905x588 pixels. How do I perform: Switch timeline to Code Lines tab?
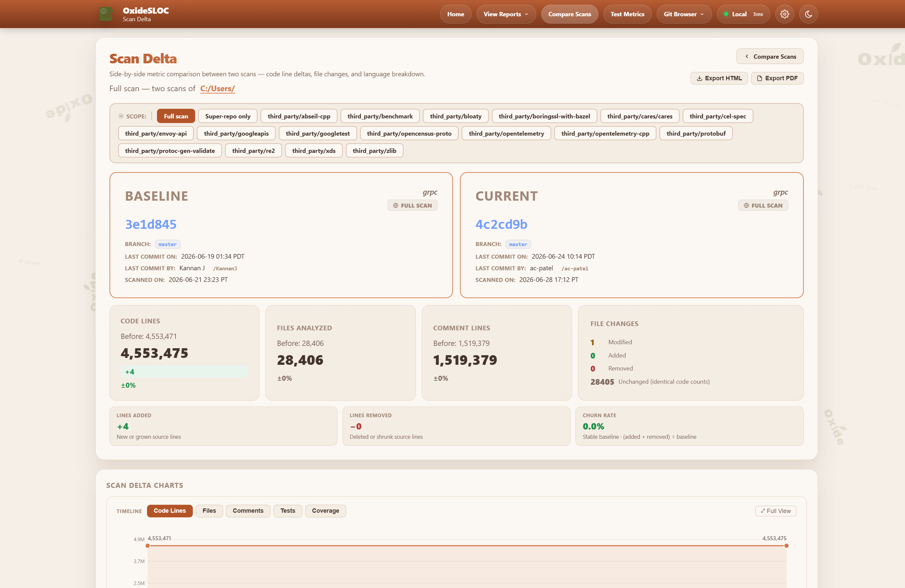click(170, 511)
